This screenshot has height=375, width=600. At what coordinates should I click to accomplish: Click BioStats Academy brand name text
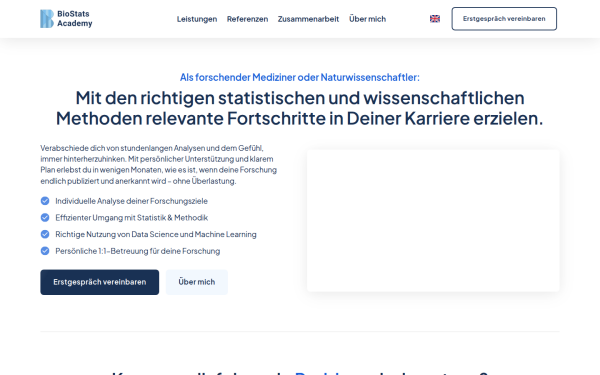75,19
